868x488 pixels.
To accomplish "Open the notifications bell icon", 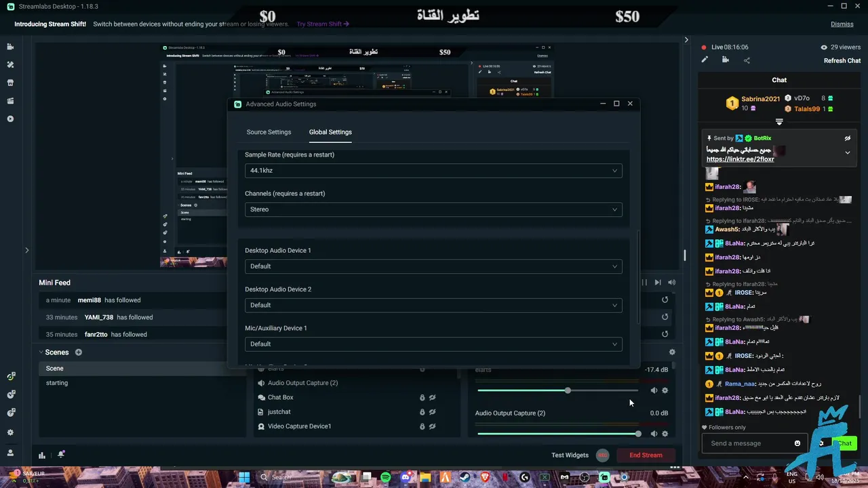I will coord(61,455).
